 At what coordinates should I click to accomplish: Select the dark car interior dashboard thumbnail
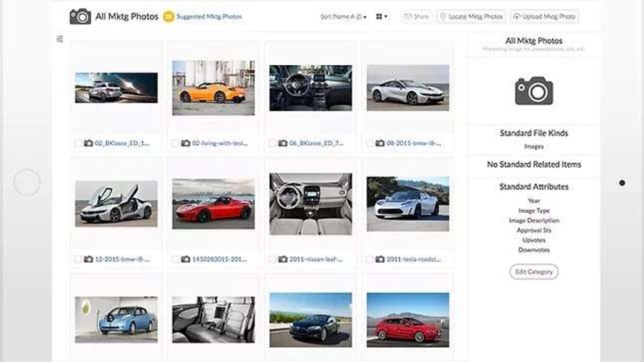[x=310, y=88]
